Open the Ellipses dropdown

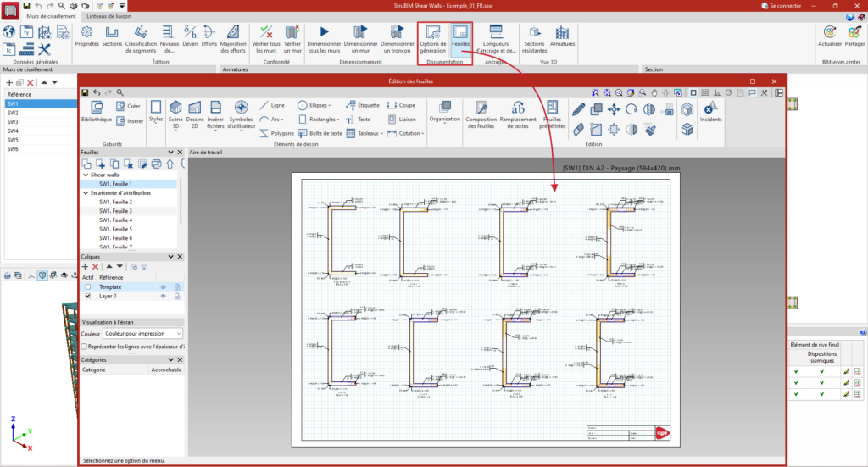[314, 105]
